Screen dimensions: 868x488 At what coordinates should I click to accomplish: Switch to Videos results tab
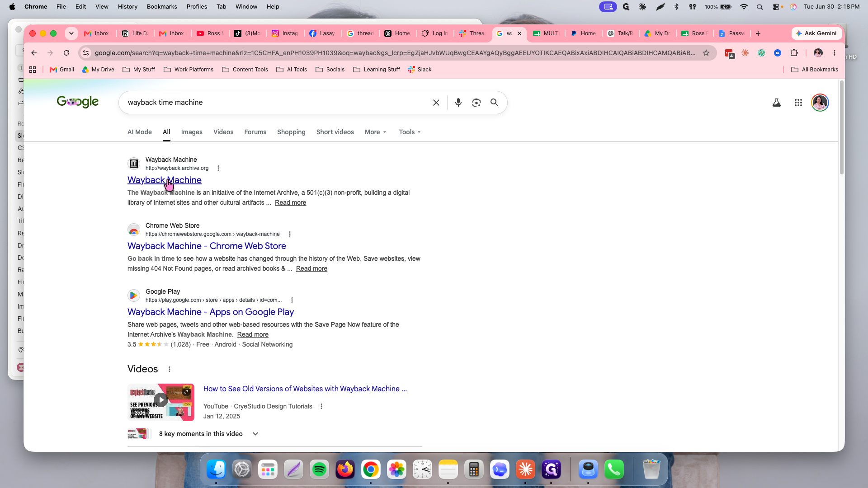click(x=223, y=132)
